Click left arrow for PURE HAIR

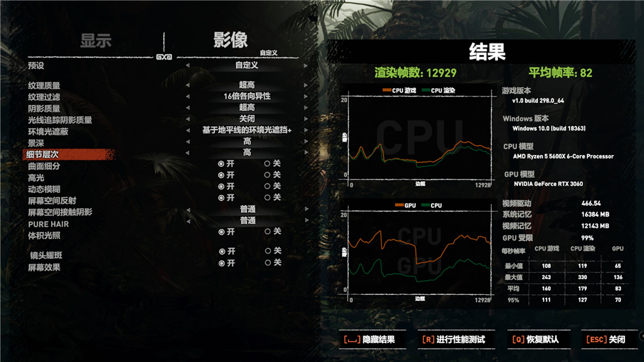tap(189, 221)
